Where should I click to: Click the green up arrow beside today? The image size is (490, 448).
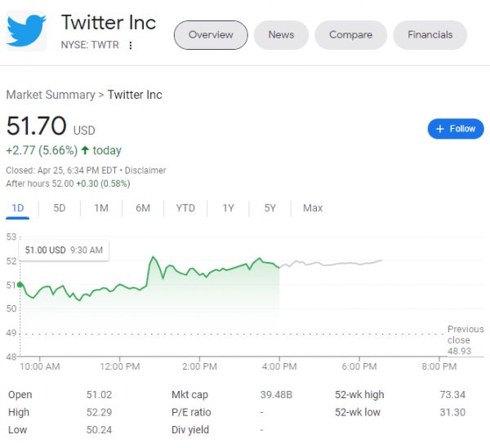coord(85,150)
